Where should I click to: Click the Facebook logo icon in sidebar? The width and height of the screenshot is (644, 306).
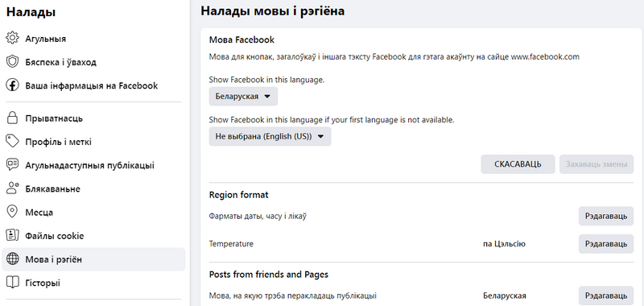[12, 85]
